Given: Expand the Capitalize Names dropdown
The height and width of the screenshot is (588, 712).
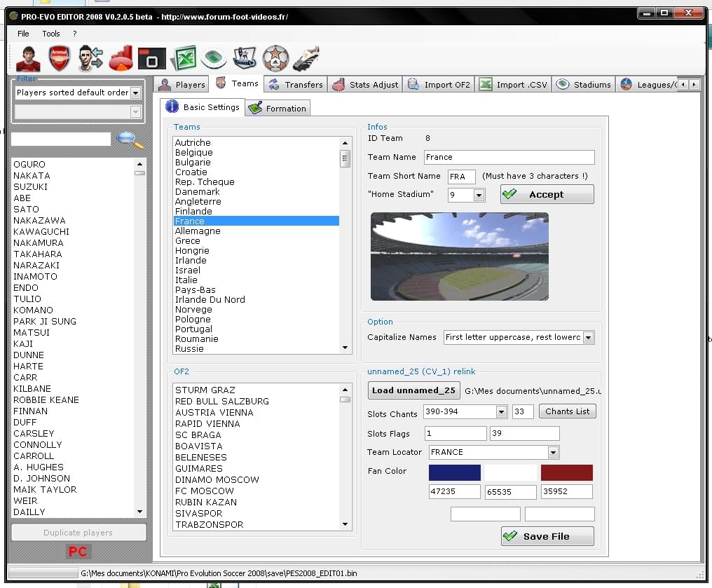Looking at the screenshot, I should point(589,337).
